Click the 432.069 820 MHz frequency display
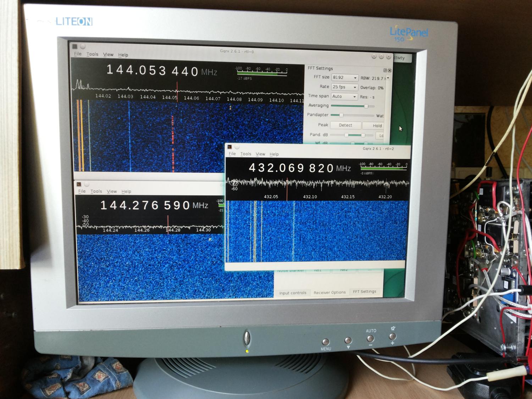 click(x=291, y=168)
